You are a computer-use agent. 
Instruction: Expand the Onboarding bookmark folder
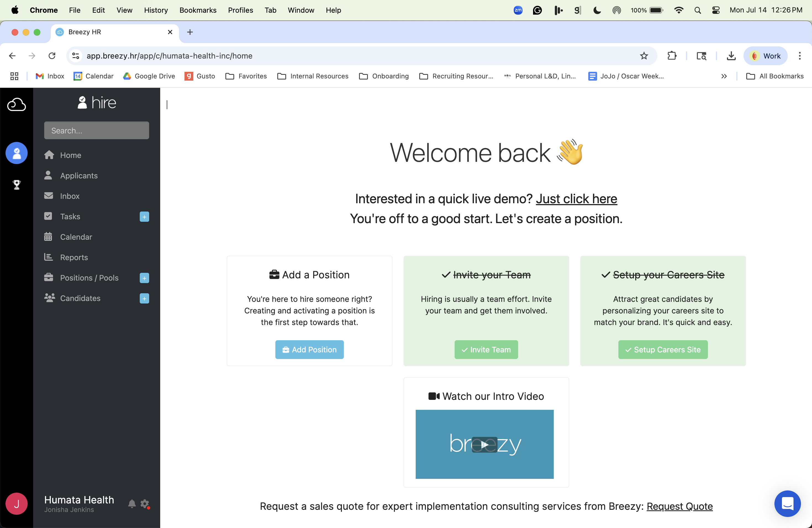coord(384,76)
